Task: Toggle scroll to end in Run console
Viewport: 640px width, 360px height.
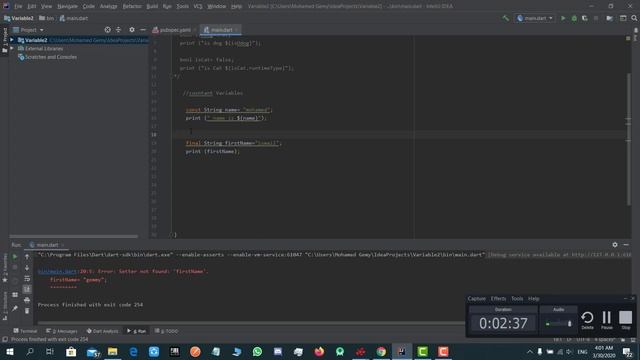Action: click(x=27, y=289)
